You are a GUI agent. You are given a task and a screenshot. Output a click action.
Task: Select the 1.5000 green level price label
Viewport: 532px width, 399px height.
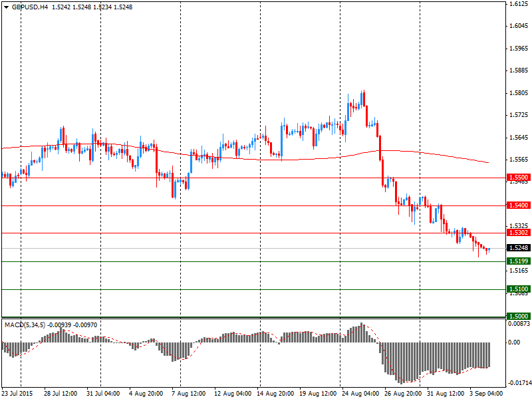click(x=519, y=317)
